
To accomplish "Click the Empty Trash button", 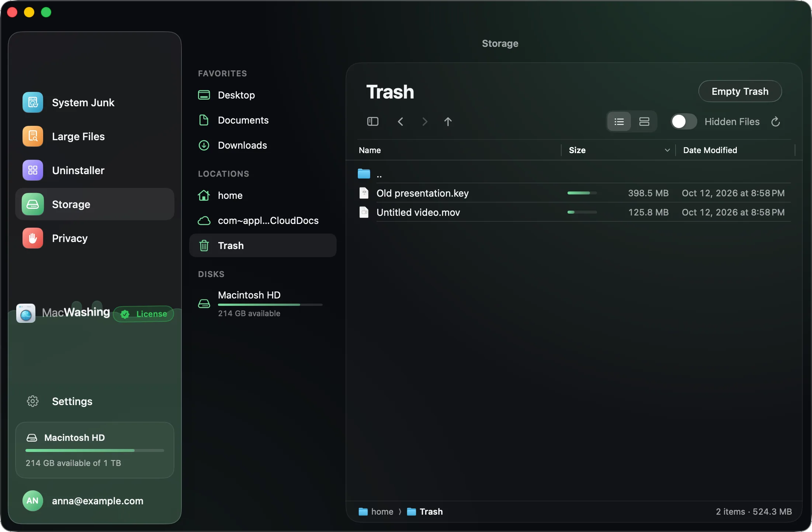I will click(x=740, y=91).
